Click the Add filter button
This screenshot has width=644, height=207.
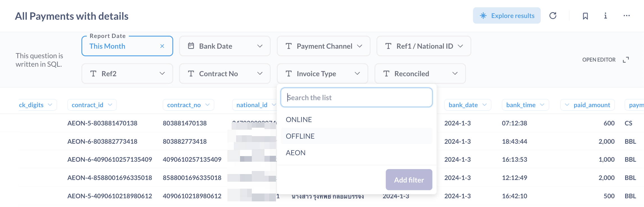pos(409,180)
